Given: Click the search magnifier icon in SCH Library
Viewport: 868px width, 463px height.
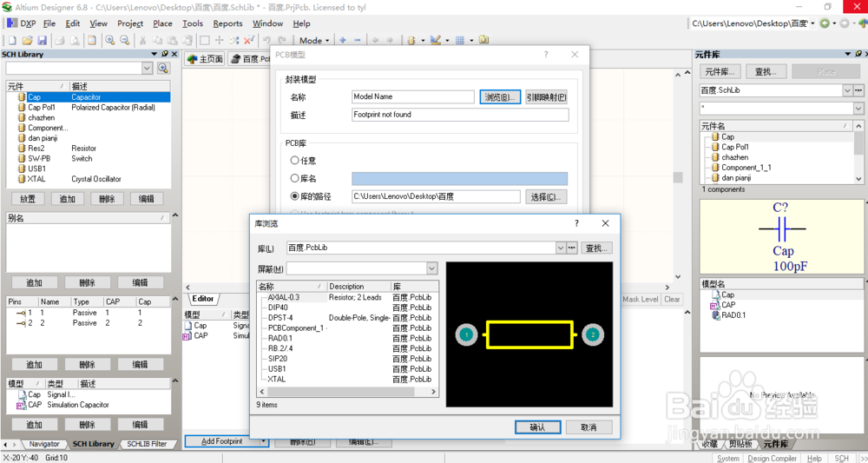Looking at the screenshot, I should point(163,68).
